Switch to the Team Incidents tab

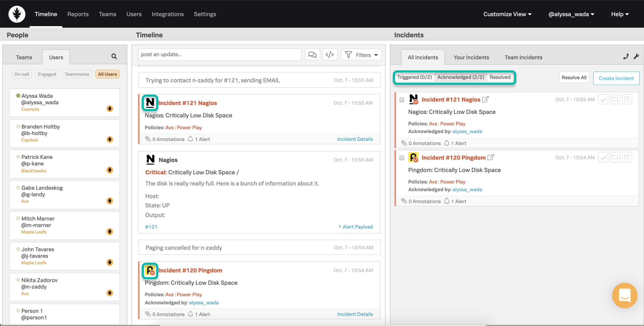(523, 57)
